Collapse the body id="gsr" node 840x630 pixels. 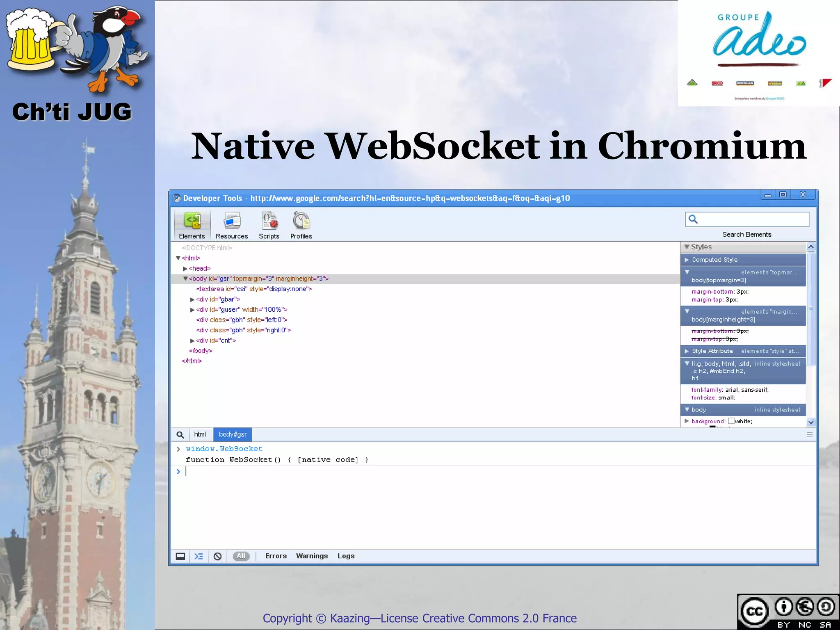click(x=185, y=279)
